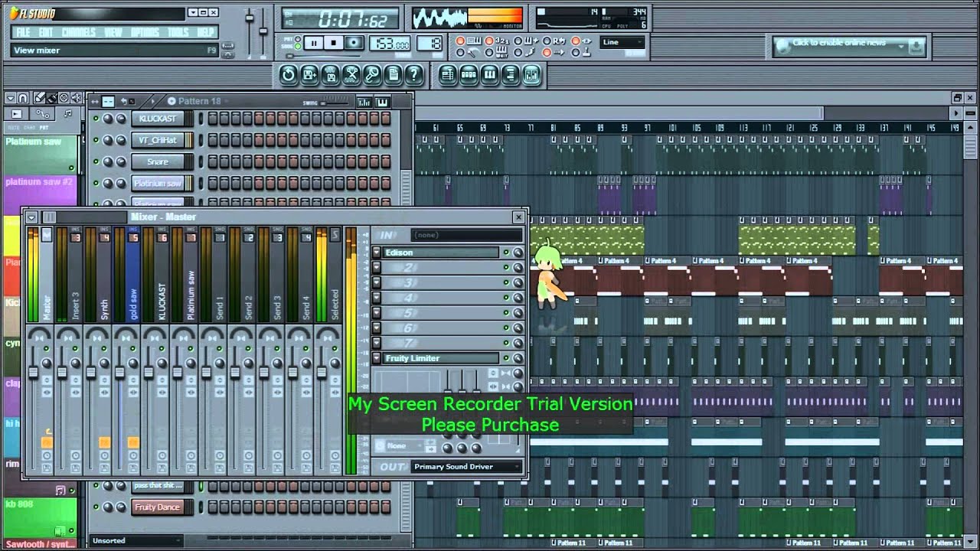Open the VIEW menu
Viewport: 980px width, 551px height.
(x=113, y=32)
